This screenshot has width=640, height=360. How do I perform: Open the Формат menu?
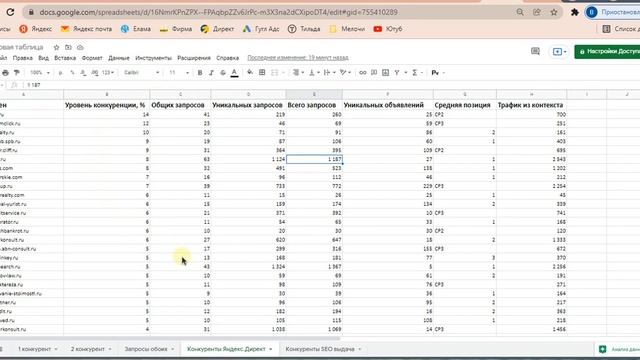(x=92, y=58)
